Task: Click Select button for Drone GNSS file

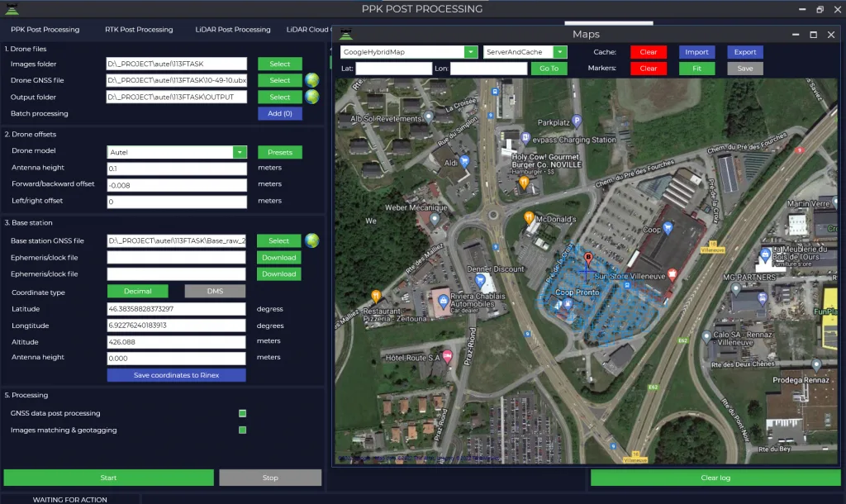Action: [x=279, y=80]
